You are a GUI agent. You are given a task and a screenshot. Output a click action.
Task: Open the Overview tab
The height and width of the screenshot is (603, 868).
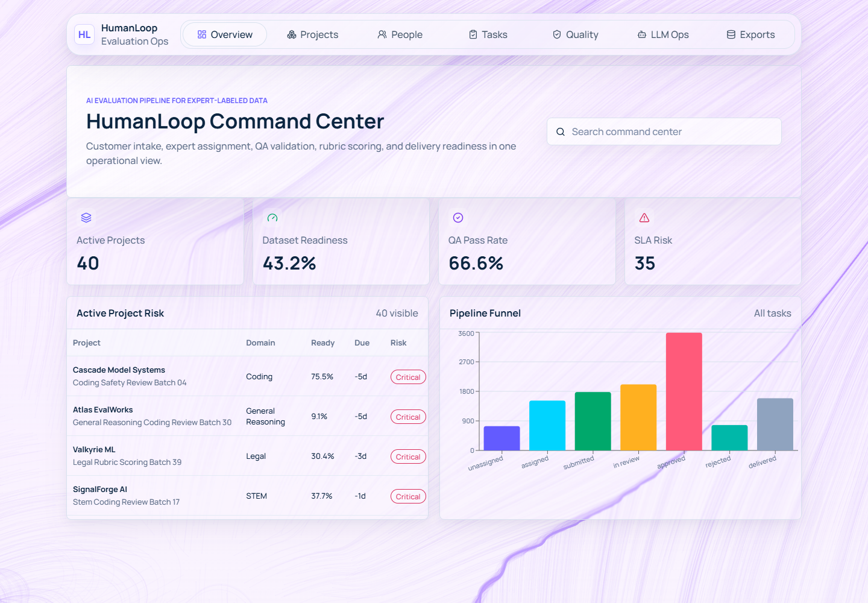point(225,34)
